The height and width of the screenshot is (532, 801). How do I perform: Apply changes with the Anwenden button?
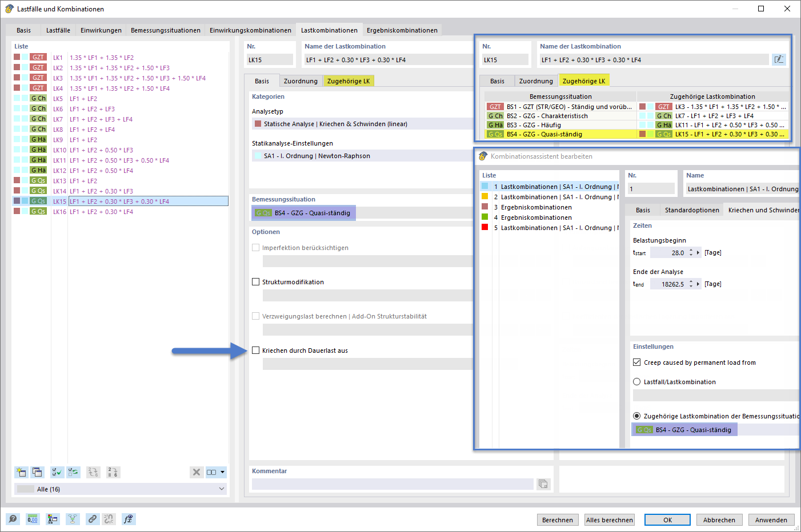771,519
